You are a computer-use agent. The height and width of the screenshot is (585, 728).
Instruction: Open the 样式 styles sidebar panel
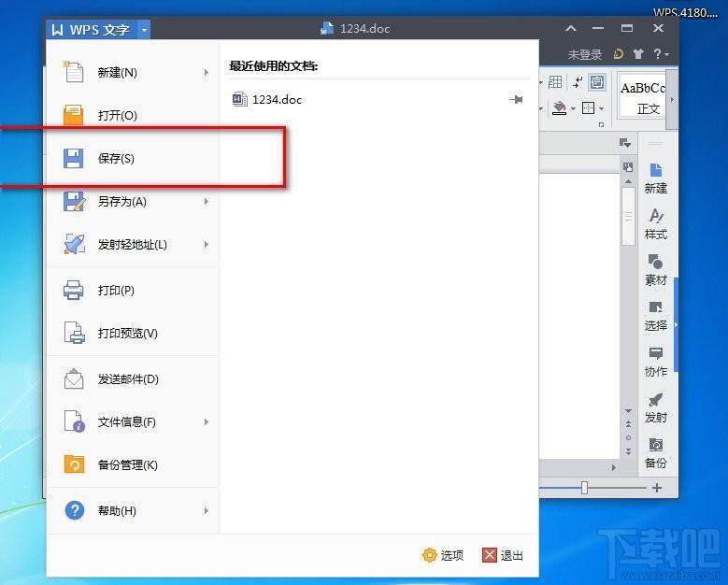click(655, 224)
